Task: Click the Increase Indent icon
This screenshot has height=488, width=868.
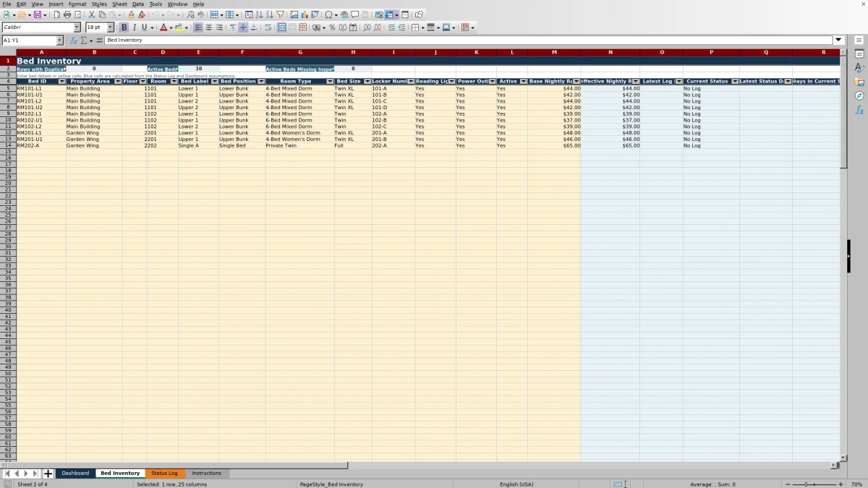Action: coord(391,27)
